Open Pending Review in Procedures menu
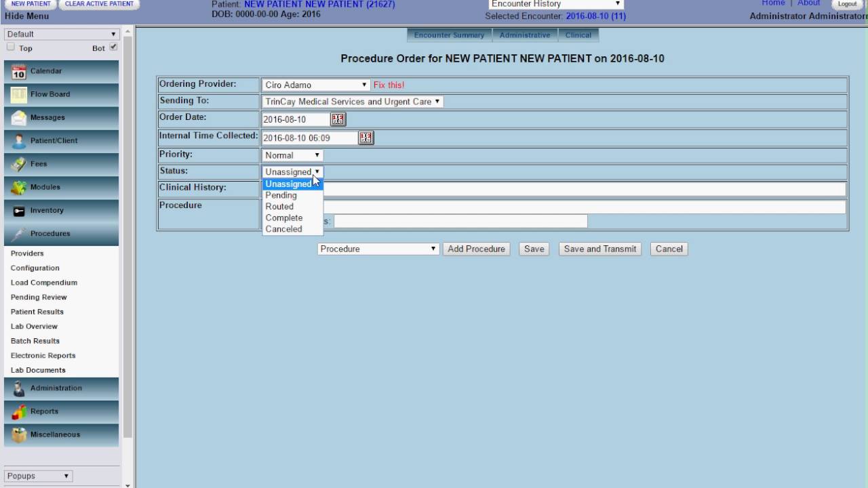 click(x=39, y=297)
